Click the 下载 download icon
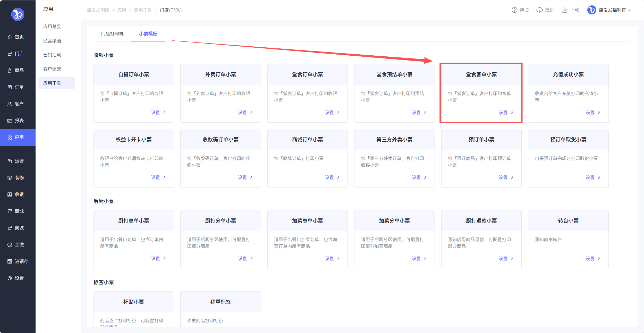The width and height of the screenshot is (644, 333). [564, 10]
